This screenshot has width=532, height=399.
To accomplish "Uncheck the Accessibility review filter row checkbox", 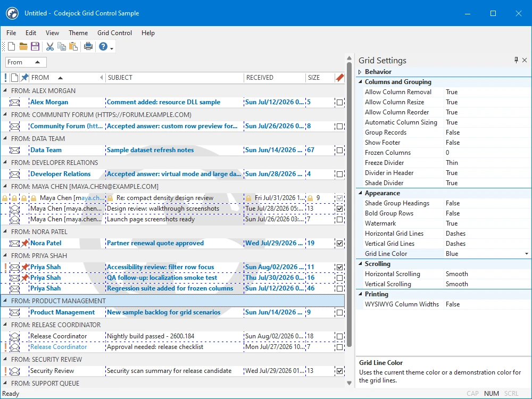I will coord(339,268).
